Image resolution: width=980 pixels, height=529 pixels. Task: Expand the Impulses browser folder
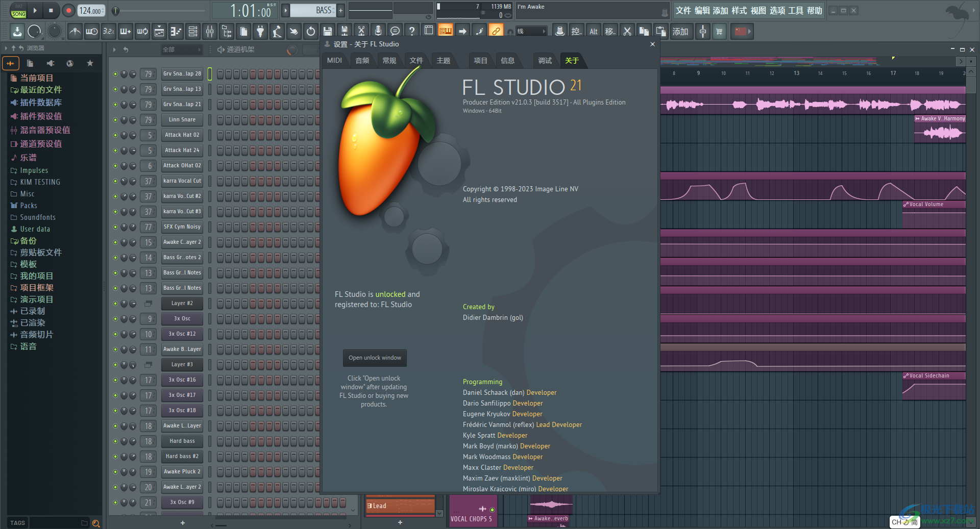[34, 170]
